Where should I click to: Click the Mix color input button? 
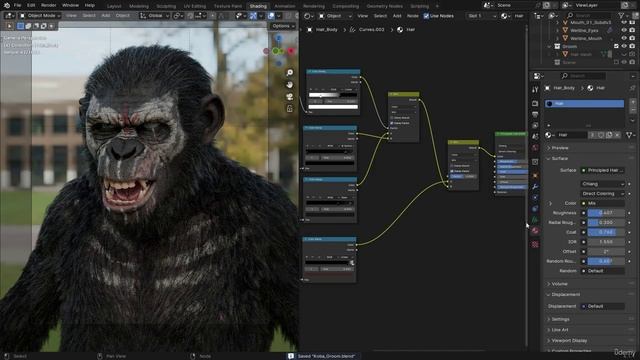click(x=603, y=203)
